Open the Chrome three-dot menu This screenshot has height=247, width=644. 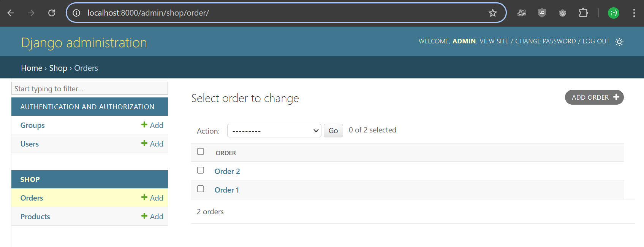click(x=634, y=13)
